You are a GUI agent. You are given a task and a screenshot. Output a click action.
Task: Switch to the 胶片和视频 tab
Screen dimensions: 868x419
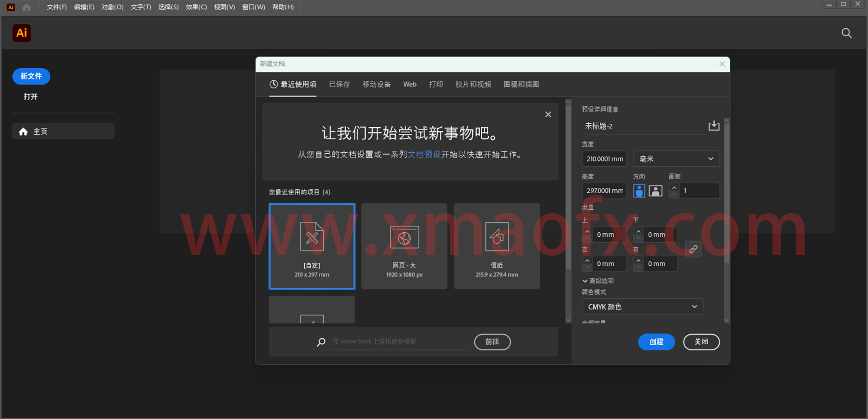pos(473,84)
